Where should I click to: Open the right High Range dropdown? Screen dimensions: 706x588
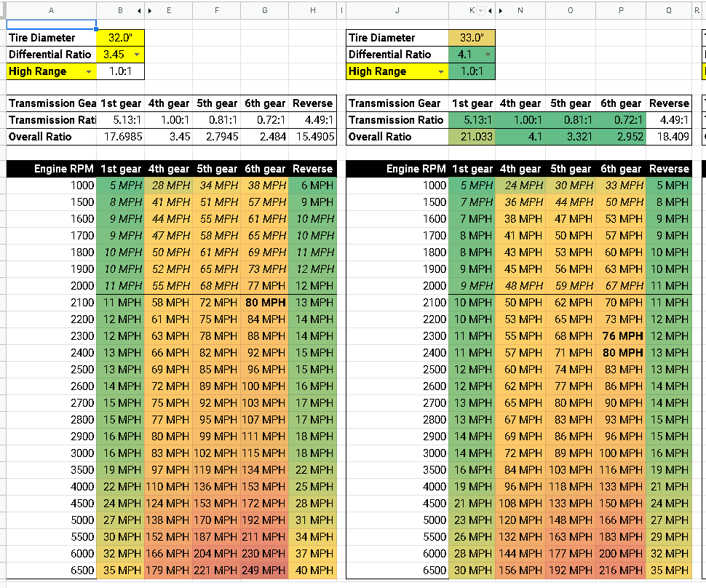coord(441,71)
